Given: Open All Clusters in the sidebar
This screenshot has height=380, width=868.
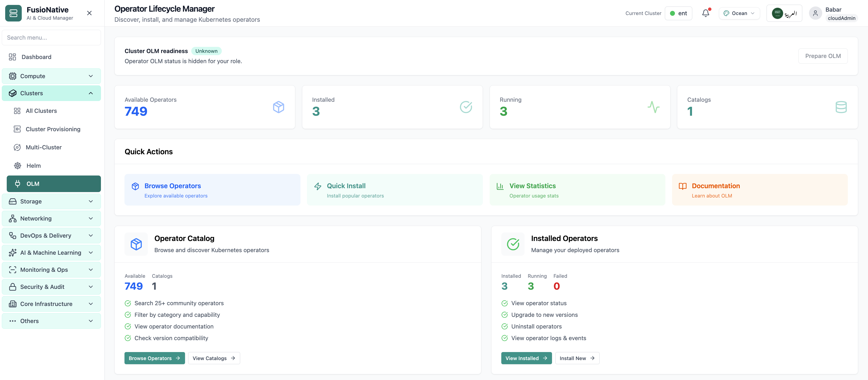Looking at the screenshot, I should coord(54,111).
